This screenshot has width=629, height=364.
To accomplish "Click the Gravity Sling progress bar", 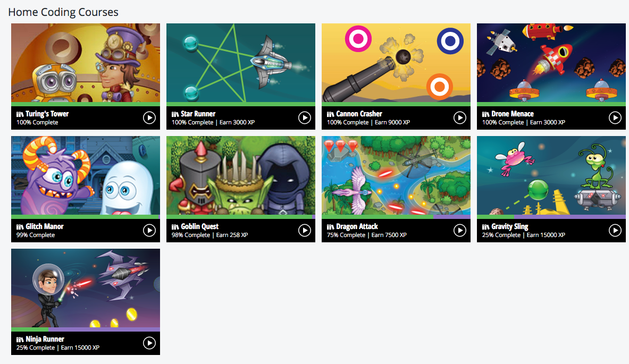I will (x=551, y=217).
